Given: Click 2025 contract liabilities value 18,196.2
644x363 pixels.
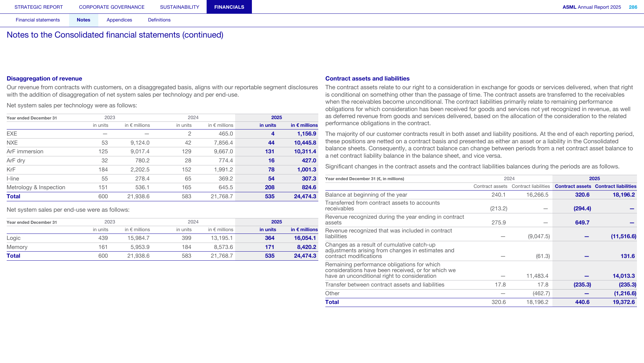Looking at the screenshot, I should (x=624, y=195).
